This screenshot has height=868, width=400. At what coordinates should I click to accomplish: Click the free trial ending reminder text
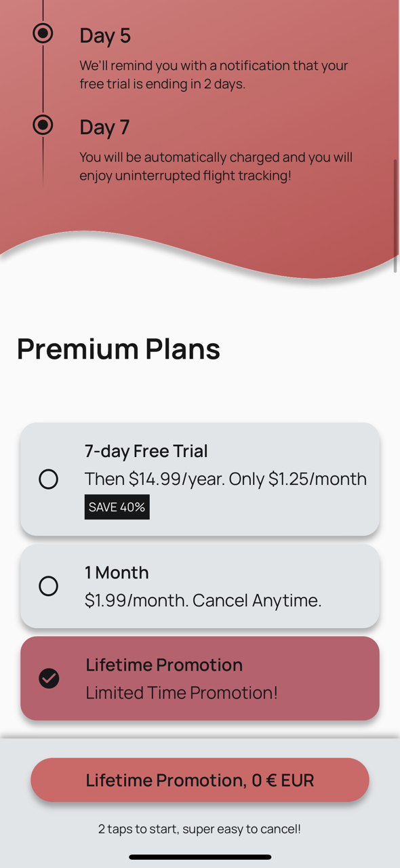click(214, 75)
